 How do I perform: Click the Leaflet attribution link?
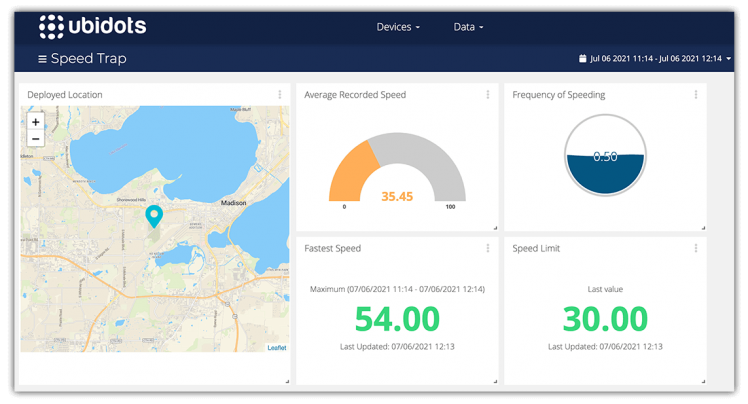click(276, 347)
